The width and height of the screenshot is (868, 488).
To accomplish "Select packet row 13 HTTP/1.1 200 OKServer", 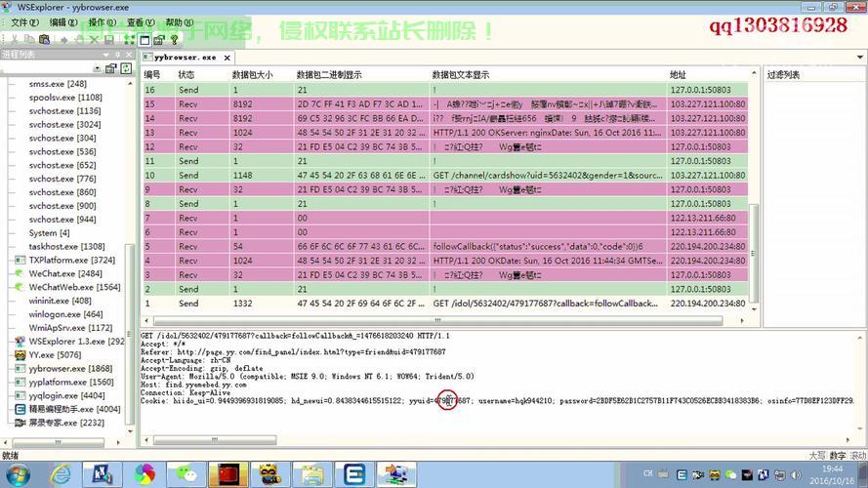I will (445, 132).
